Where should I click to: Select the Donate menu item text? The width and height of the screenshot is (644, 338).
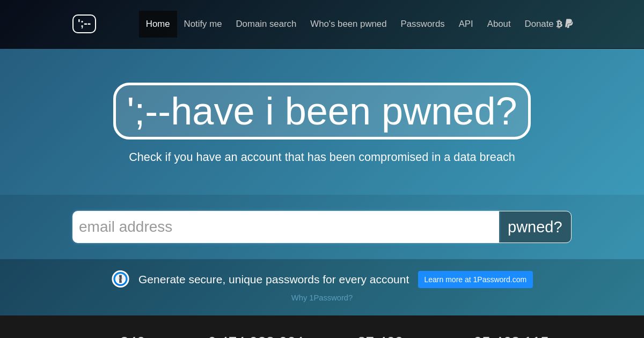[539, 24]
